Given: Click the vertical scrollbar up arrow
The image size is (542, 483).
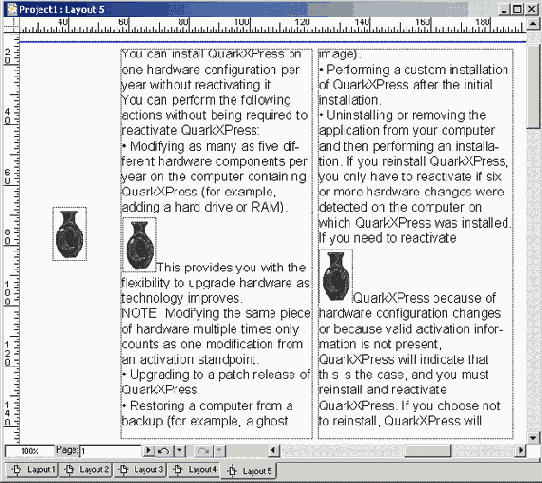Looking at the screenshot, I should [x=533, y=24].
